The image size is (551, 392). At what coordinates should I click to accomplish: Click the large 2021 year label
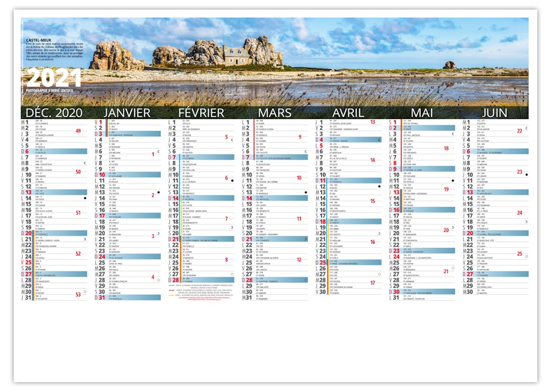[x=53, y=77]
